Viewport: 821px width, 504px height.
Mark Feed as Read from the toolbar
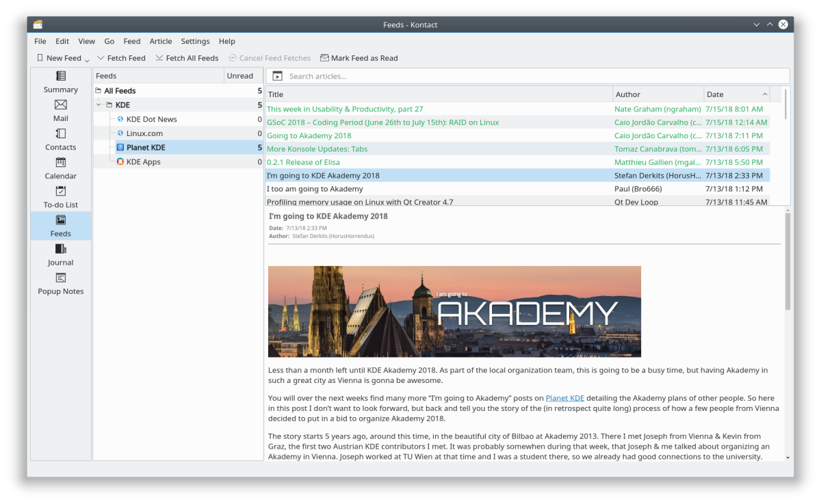[x=359, y=58]
